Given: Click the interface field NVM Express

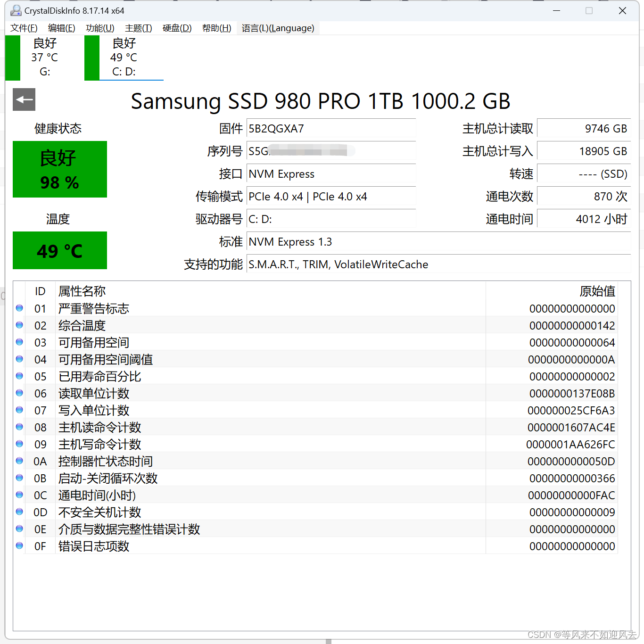Looking at the screenshot, I should click(x=331, y=173).
